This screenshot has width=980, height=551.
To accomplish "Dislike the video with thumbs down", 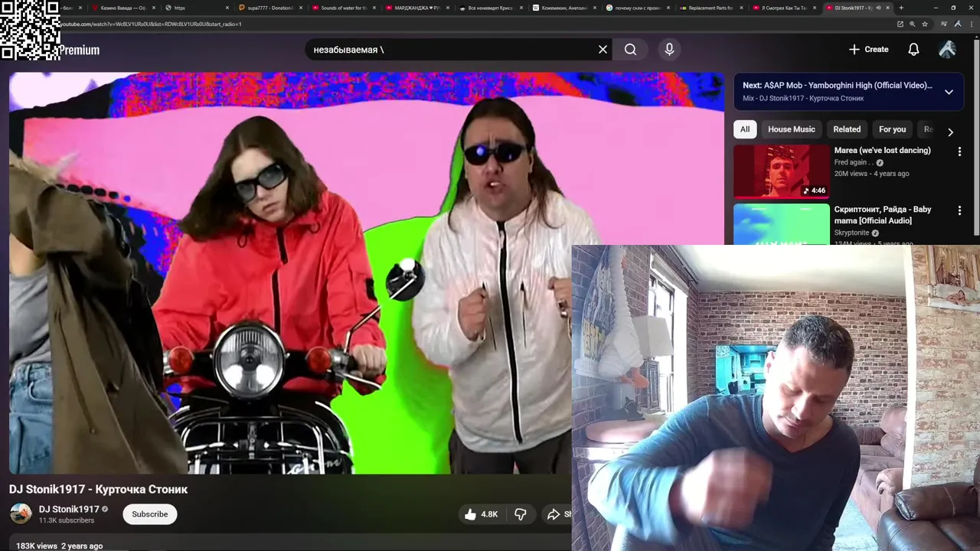I will coord(521,514).
